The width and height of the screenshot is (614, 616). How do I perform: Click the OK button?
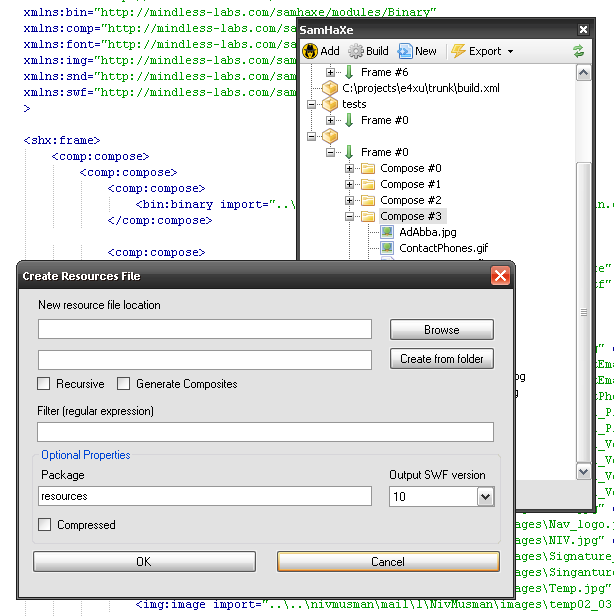[x=144, y=562]
